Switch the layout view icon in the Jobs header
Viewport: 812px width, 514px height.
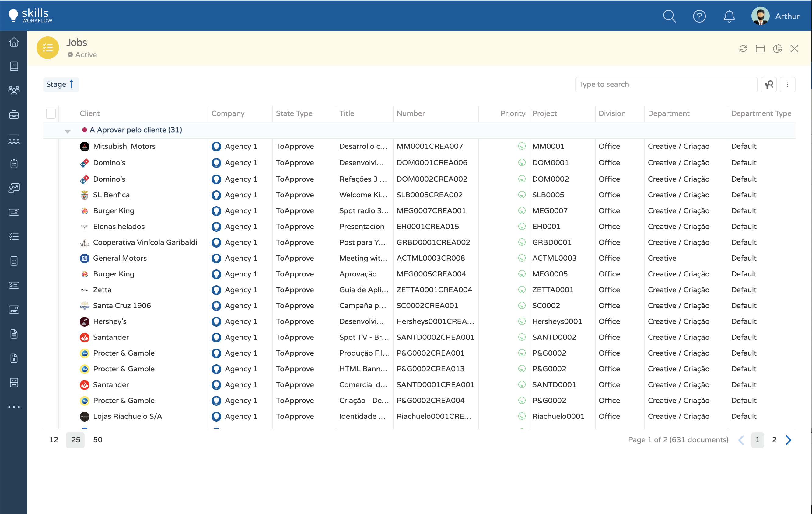pos(760,49)
